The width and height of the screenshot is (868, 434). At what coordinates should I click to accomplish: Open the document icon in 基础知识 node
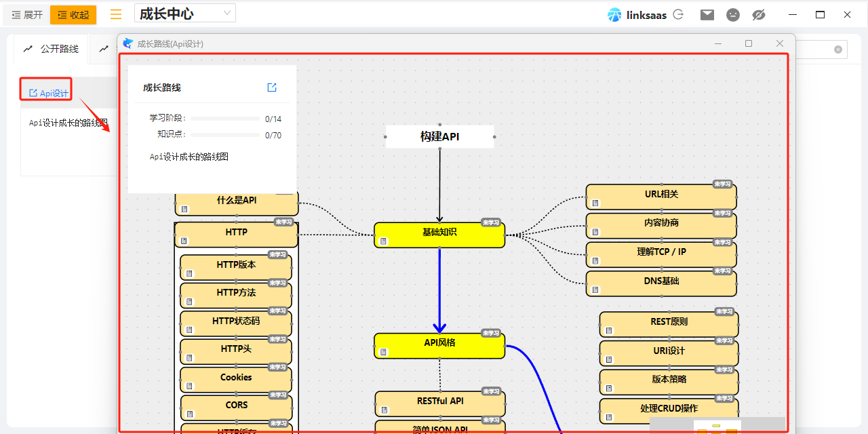coord(384,241)
